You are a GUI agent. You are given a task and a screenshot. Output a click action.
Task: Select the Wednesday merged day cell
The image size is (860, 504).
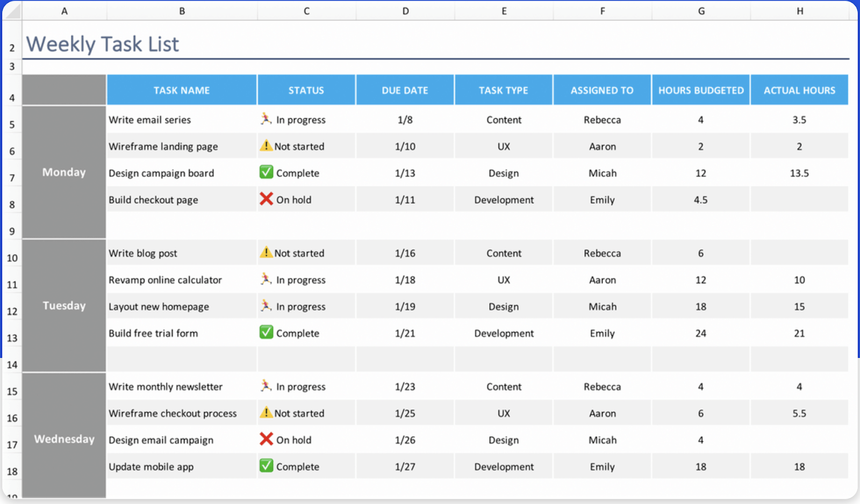pos(64,439)
